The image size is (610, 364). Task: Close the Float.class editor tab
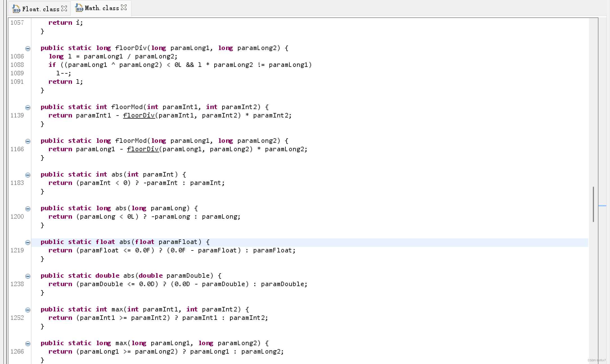(64, 8)
